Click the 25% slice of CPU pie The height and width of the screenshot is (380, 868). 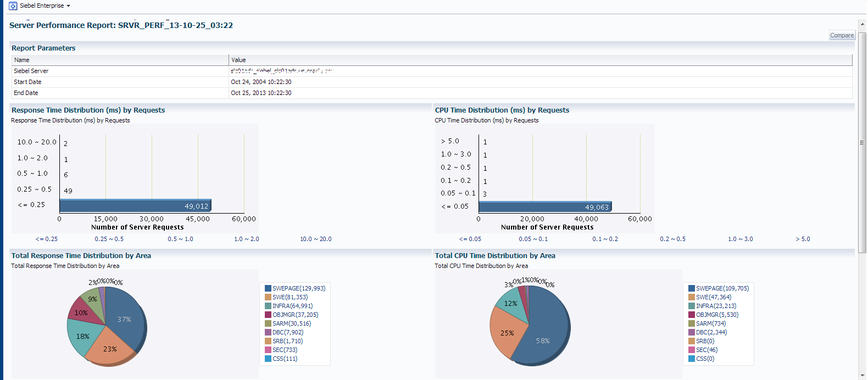(x=507, y=333)
